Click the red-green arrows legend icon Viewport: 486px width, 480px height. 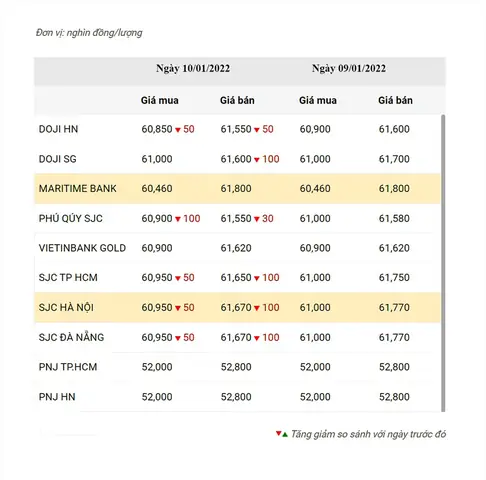point(282,434)
